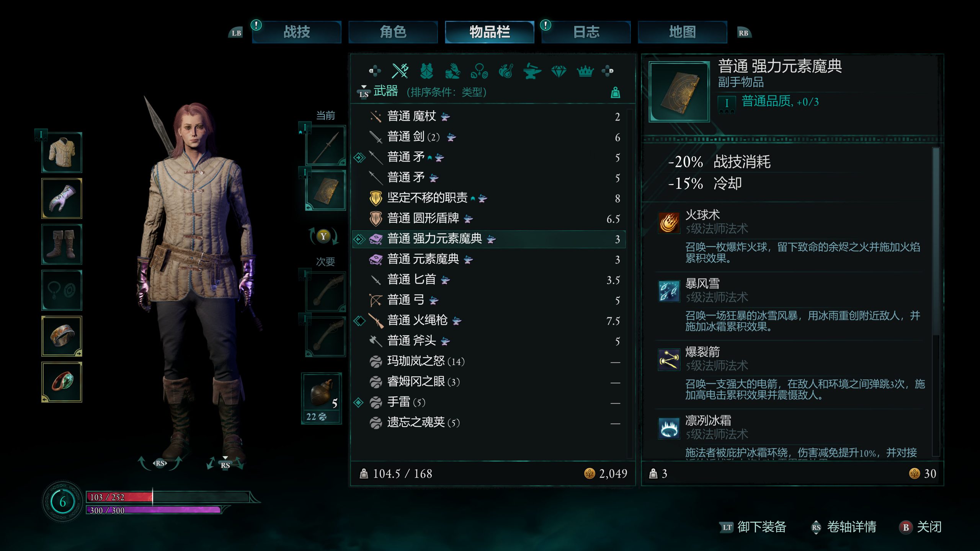980x551 pixels.
Task: Open the anvil crafting materials category
Action: (532, 71)
